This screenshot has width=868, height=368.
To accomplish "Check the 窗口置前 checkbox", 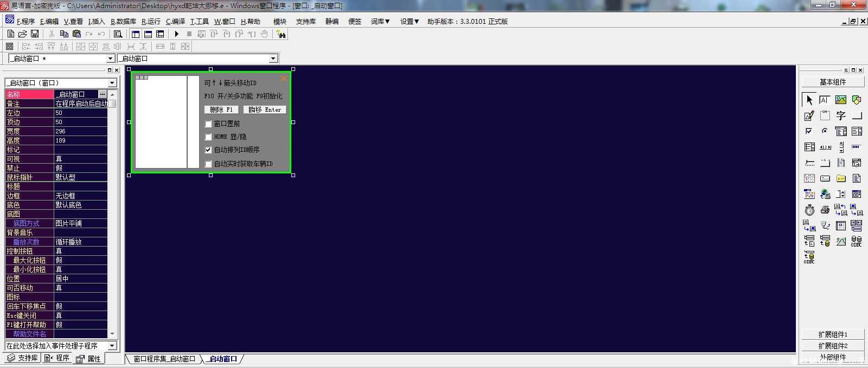I will click(x=208, y=124).
